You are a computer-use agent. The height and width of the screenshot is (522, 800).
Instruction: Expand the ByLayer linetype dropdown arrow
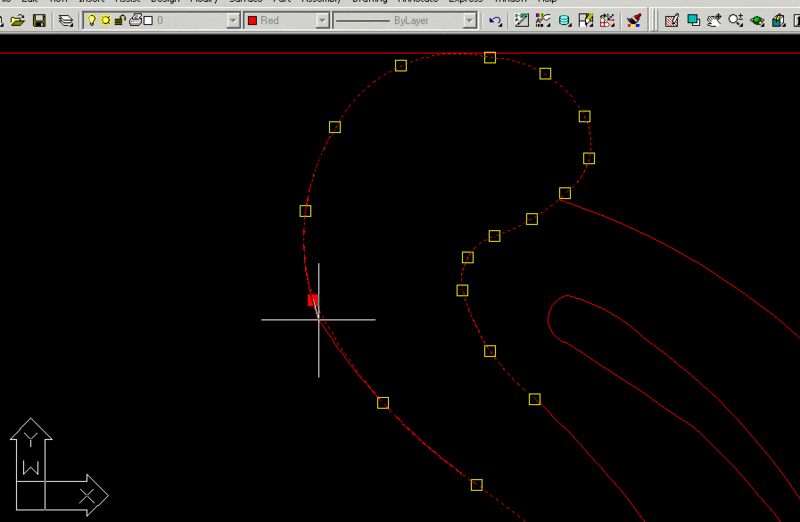pos(469,20)
